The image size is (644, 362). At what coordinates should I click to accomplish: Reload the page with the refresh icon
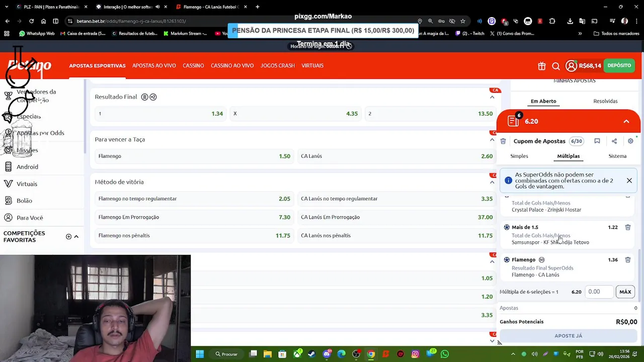pyautogui.click(x=31, y=21)
